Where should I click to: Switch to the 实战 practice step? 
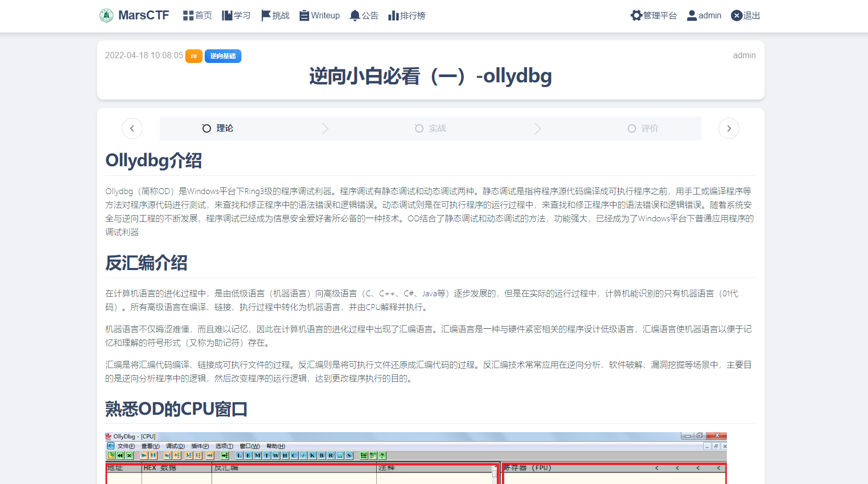coord(430,128)
